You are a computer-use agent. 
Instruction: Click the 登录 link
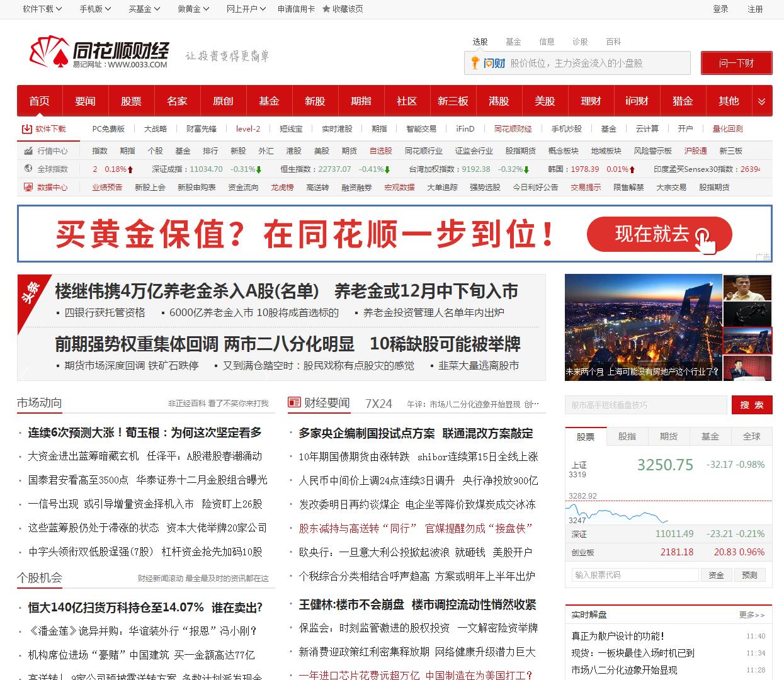point(721,9)
